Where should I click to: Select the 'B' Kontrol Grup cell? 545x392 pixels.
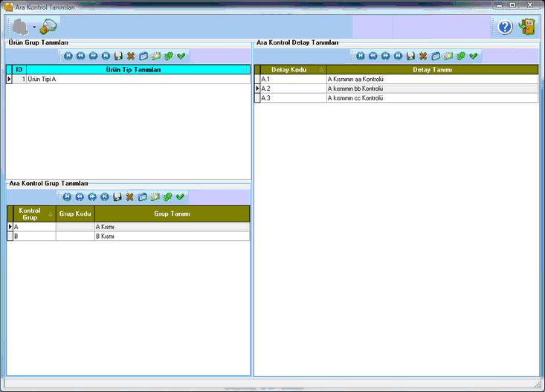(x=34, y=237)
